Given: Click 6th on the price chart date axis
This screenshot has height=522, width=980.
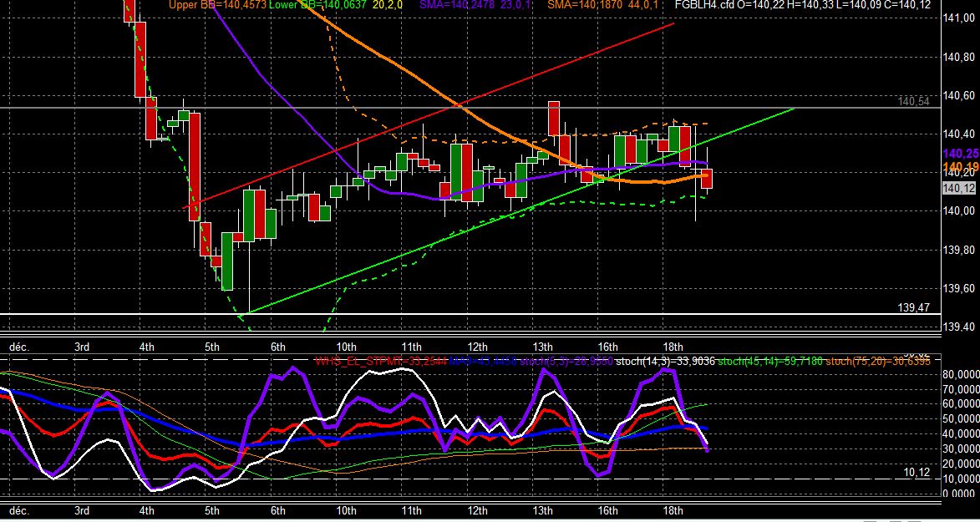Looking at the screenshot, I should [x=278, y=347].
